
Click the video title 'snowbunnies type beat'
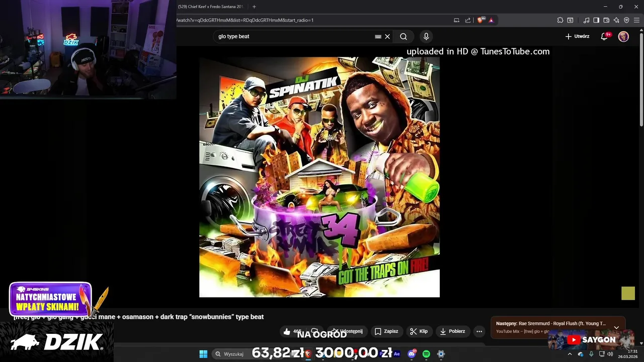(138, 317)
